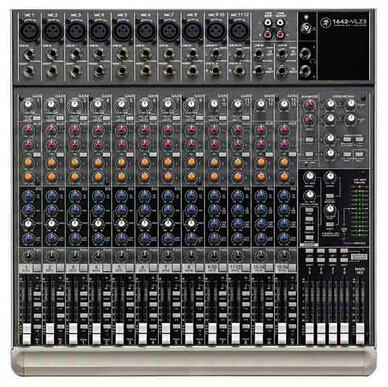This screenshot has width=388, height=387.
Task: Click the Main Mix fader cap
Action: (360, 333)
